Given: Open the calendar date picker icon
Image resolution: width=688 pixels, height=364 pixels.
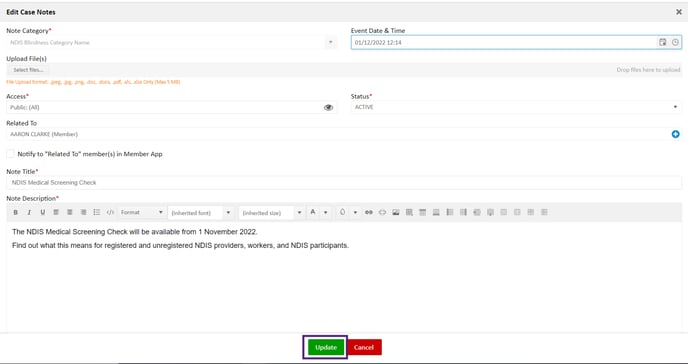Looking at the screenshot, I should pyautogui.click(x=663, y=43).
